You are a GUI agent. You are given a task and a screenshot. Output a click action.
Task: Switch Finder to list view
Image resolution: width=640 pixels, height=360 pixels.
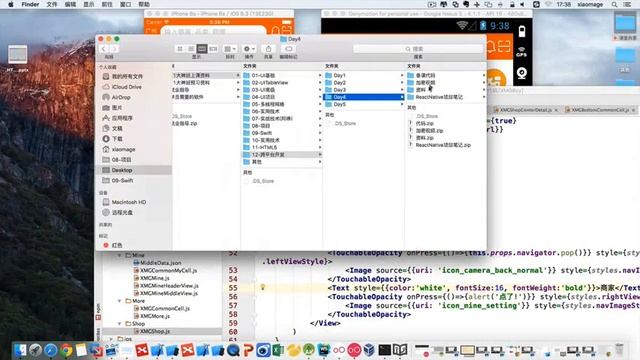(x=191, y=49)
